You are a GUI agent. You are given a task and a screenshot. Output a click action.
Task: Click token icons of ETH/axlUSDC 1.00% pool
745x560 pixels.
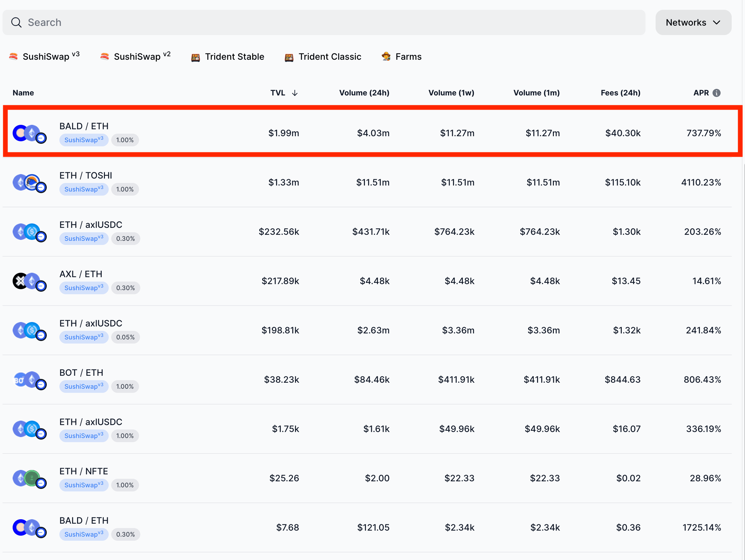point(30,429)
